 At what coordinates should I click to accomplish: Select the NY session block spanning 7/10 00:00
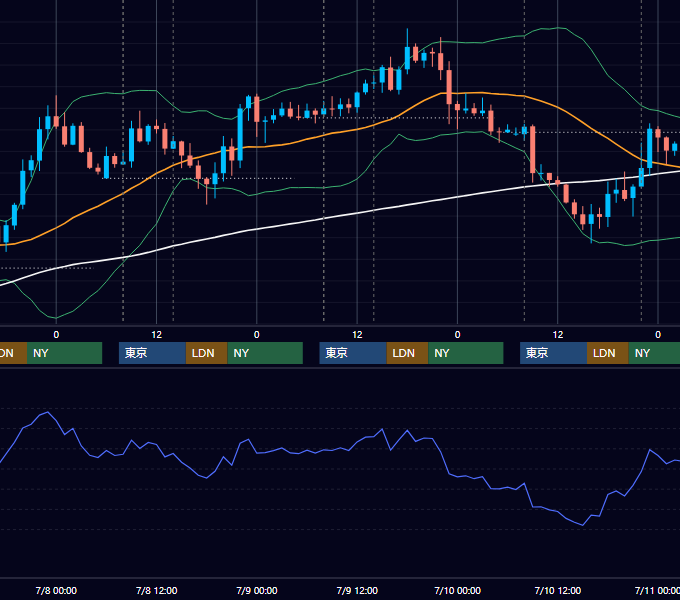coord(466,353)
